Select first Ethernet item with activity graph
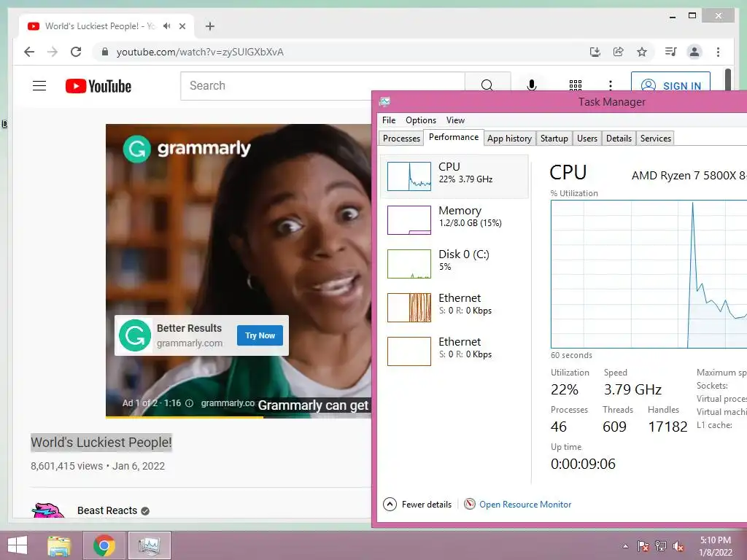Viewport: 747px width, 560px height. click(454, 307)
